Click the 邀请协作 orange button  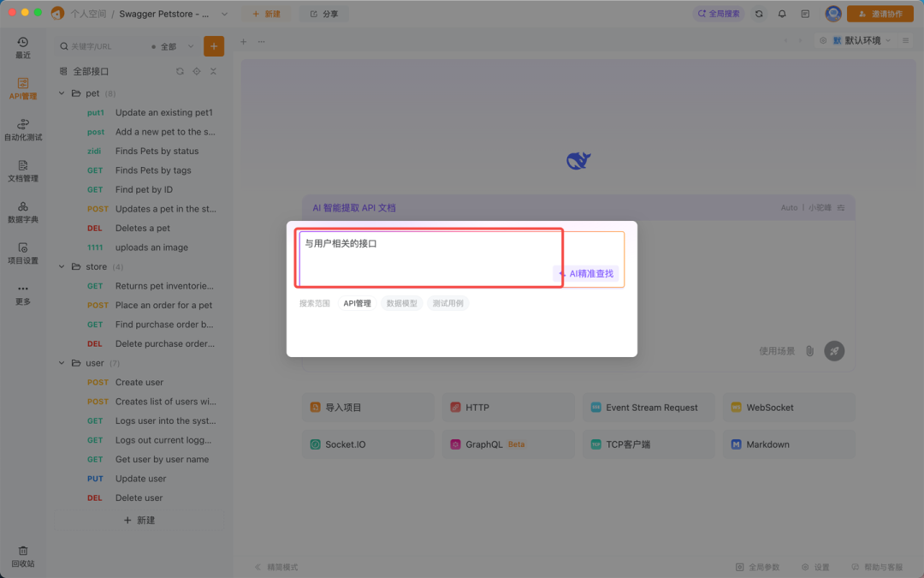(x=880, y=14)
